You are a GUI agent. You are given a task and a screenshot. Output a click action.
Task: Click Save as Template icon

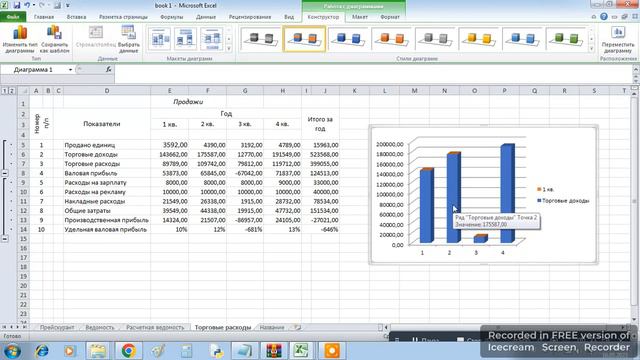[x=54, y=33]
